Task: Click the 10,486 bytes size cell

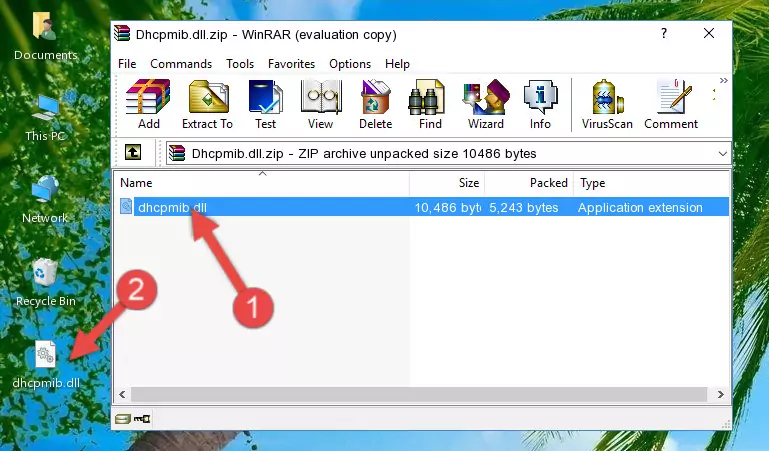Action: pos(447,207)
